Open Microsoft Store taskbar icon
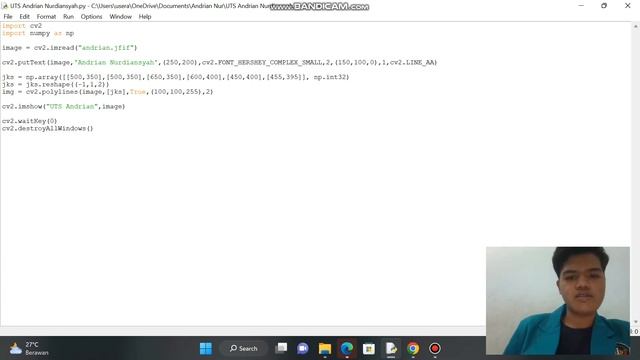The image size is (640, 360). [369, 348]
